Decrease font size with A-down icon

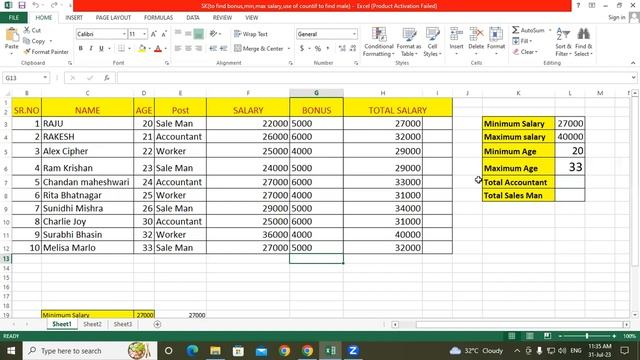coord(164,34)
